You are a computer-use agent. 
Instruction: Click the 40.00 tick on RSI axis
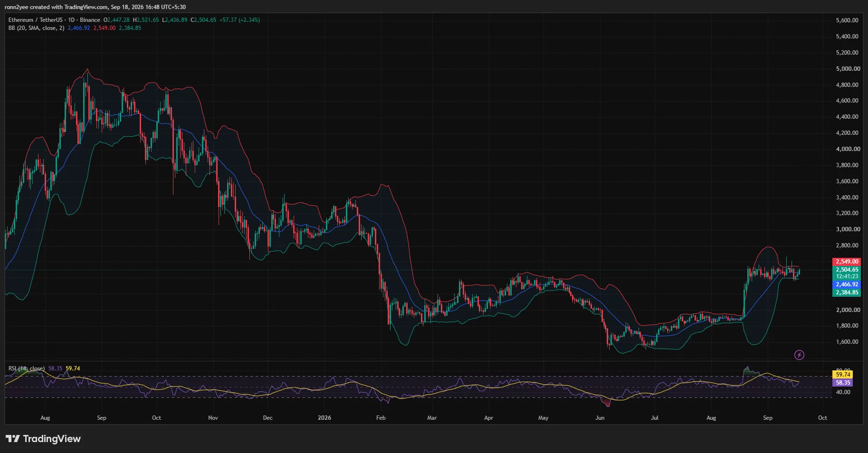click(x=843, y=392)
